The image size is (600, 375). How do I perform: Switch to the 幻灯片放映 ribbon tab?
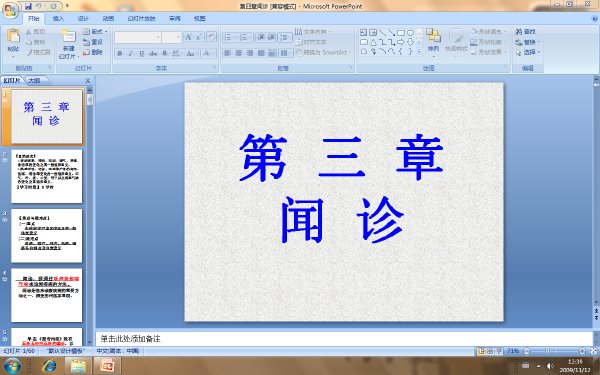(141, 18)
